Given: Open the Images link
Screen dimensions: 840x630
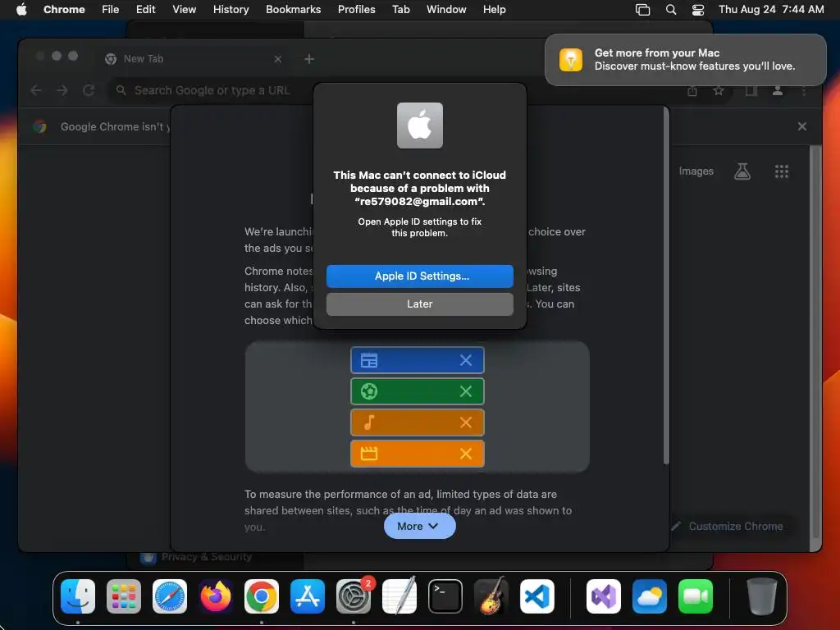Looking at the screenshot, I should [x=696, y=171].
